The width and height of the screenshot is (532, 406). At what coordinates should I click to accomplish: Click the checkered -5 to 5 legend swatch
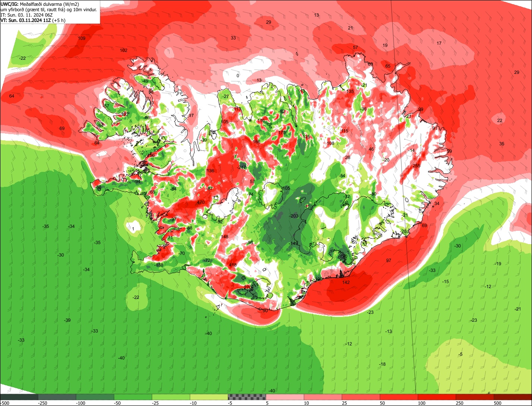tap(247, 397)
